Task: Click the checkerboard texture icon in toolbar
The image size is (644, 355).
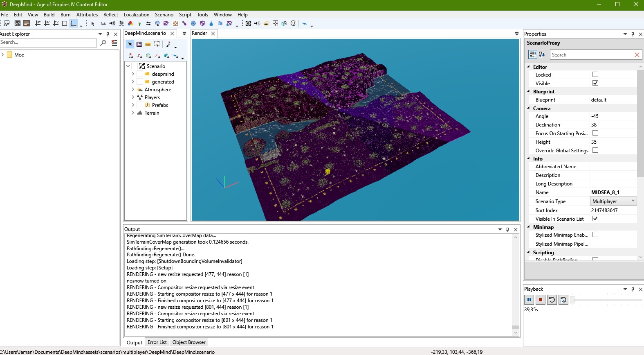Action: tap(175, 23)
